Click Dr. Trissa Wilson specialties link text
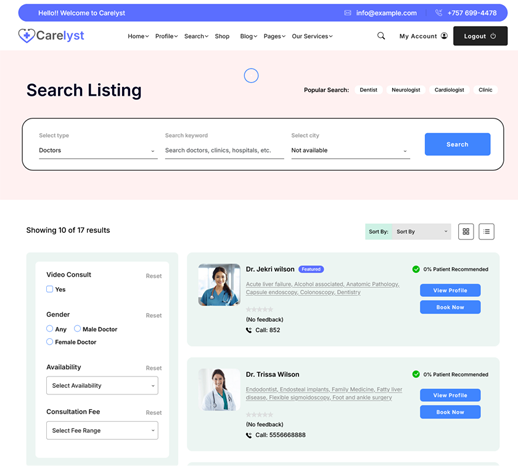Viewport: 518px width, 466px height. 324,393
